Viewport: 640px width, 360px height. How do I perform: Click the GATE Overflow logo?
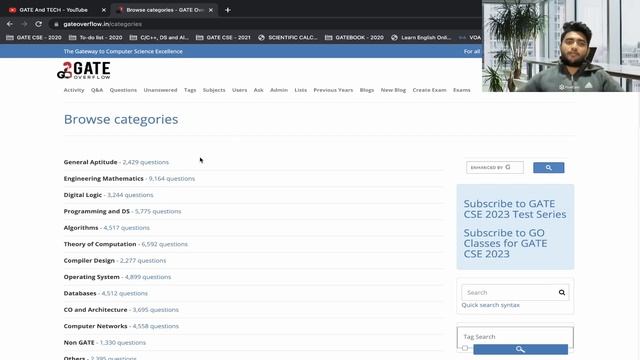[84, 70]
